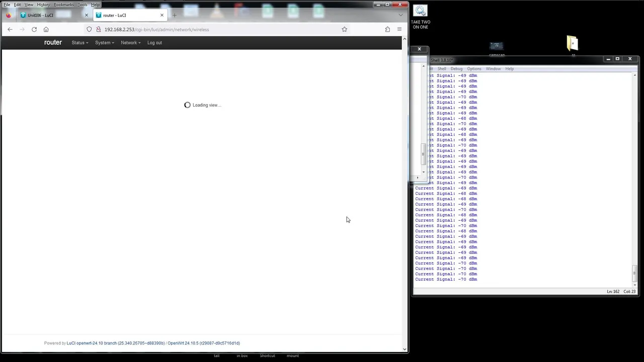Screen dimensions: 644x362
Task: Expand the LuCI System dropdown
Action: coord(105,43)
